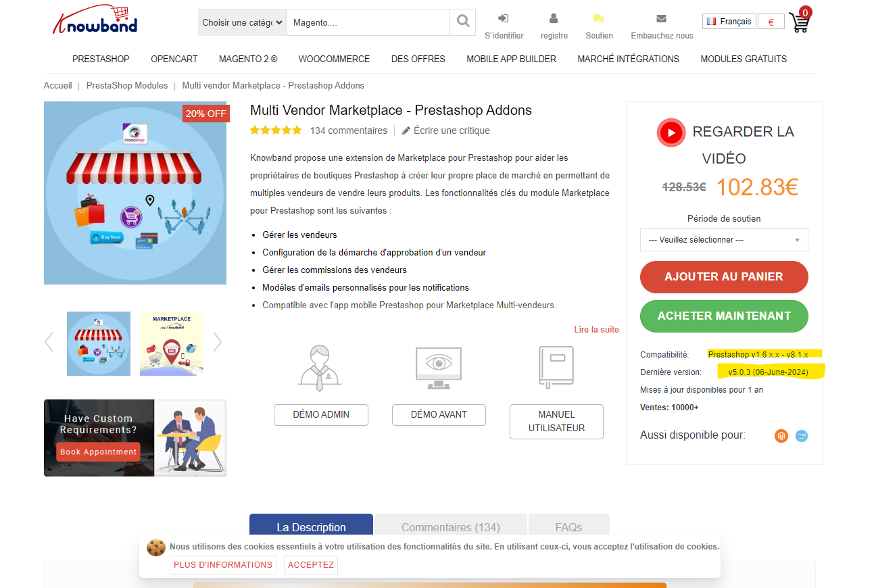Click the main product image
Viewport: 874px width, 588px height.
point(135,193)
